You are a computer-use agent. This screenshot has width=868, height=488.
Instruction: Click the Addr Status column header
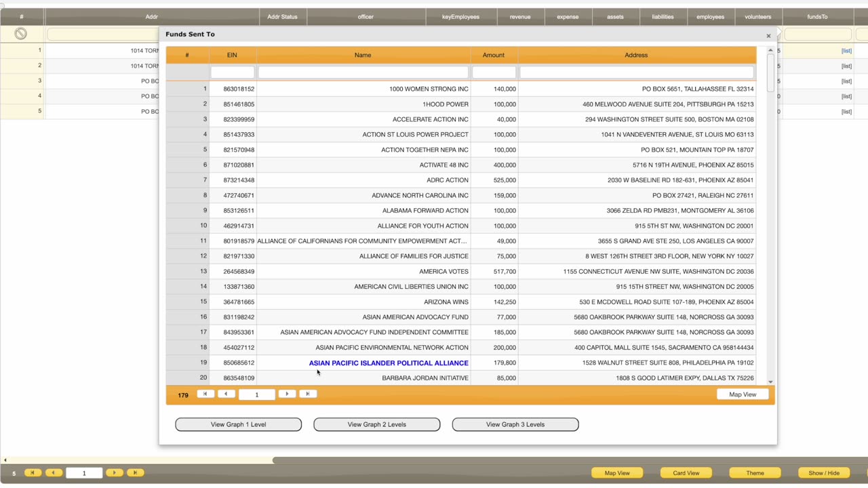click(x=282, y=17)
